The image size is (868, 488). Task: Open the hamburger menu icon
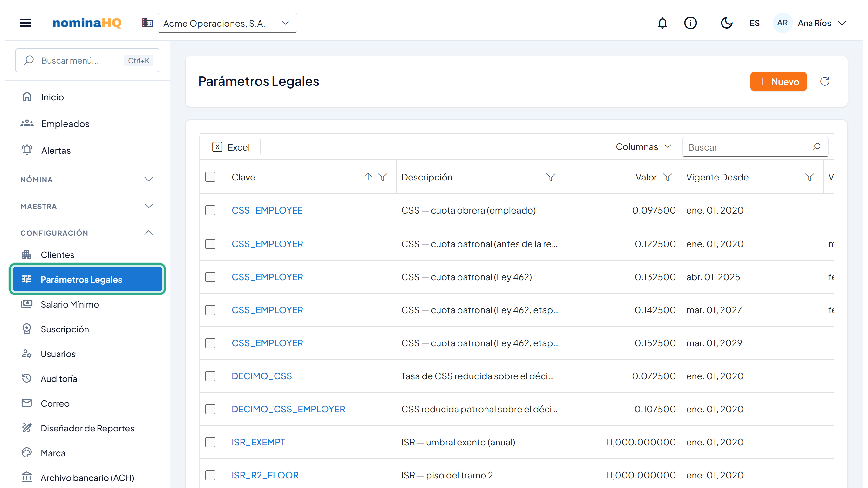25,23
